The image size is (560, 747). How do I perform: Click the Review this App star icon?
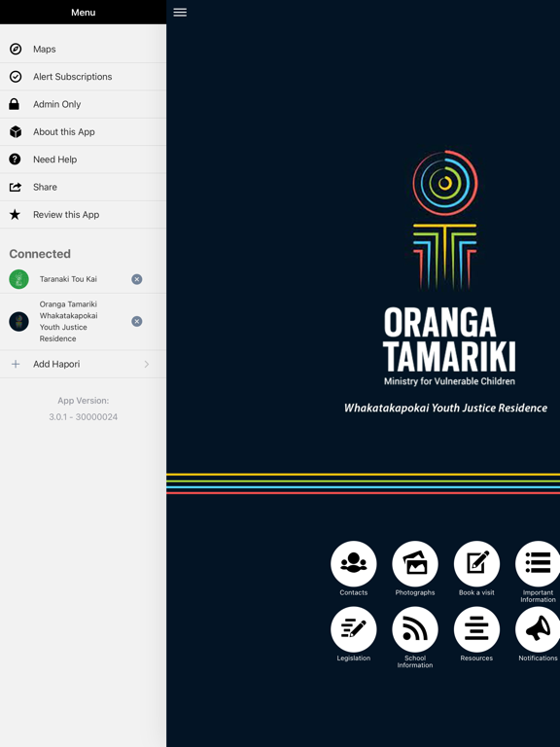(x=15, y=214)
